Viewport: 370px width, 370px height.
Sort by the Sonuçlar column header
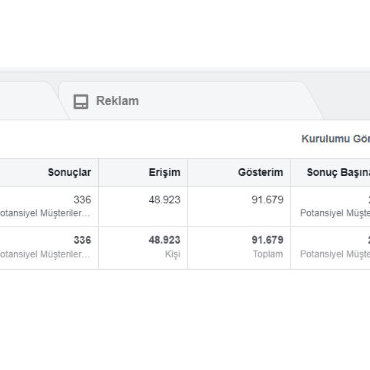pos(69,172)
